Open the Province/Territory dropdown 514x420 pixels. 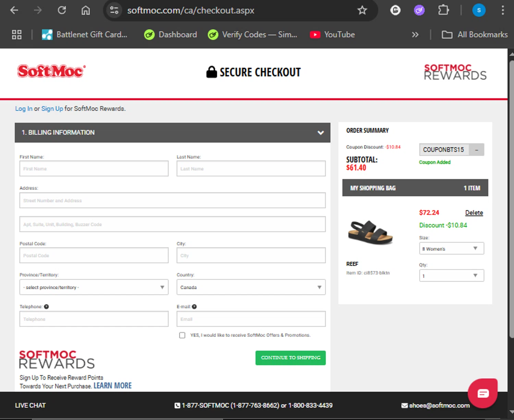click(94, 287)
